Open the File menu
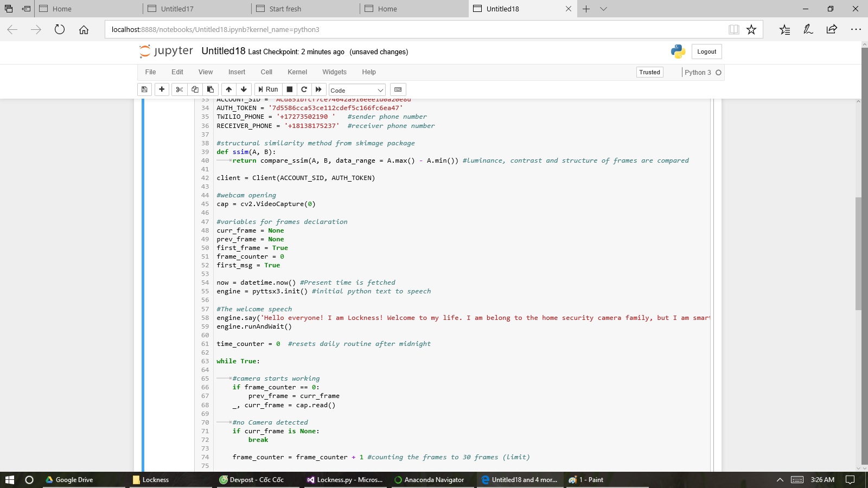 [150, 72]
